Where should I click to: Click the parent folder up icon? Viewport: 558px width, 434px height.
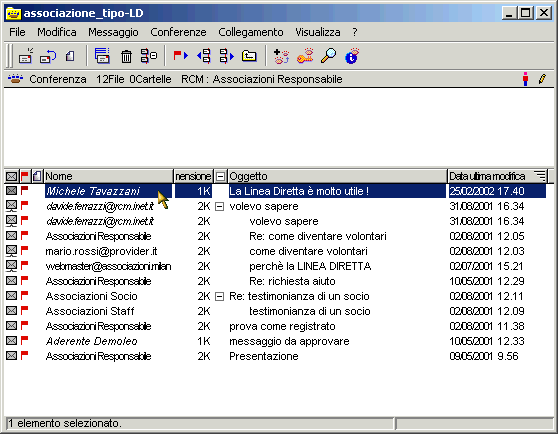click(x=249, y=56)
